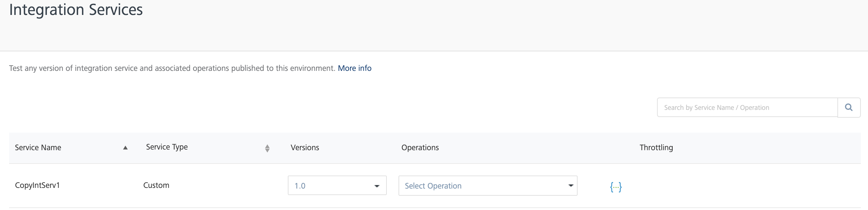The width and height of the screenshot is (868, 210).
Task: Click the Custom service type cell
Action: coord(156,185)
